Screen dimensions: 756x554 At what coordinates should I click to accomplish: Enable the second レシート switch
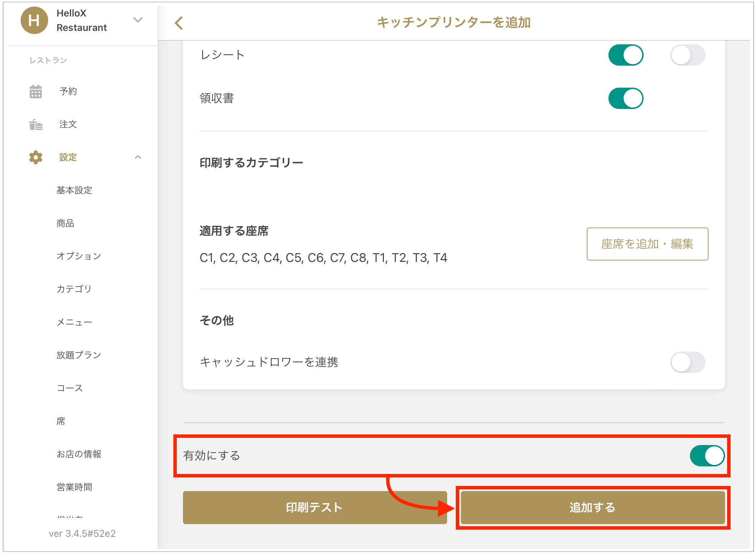[x=687, y=55]
